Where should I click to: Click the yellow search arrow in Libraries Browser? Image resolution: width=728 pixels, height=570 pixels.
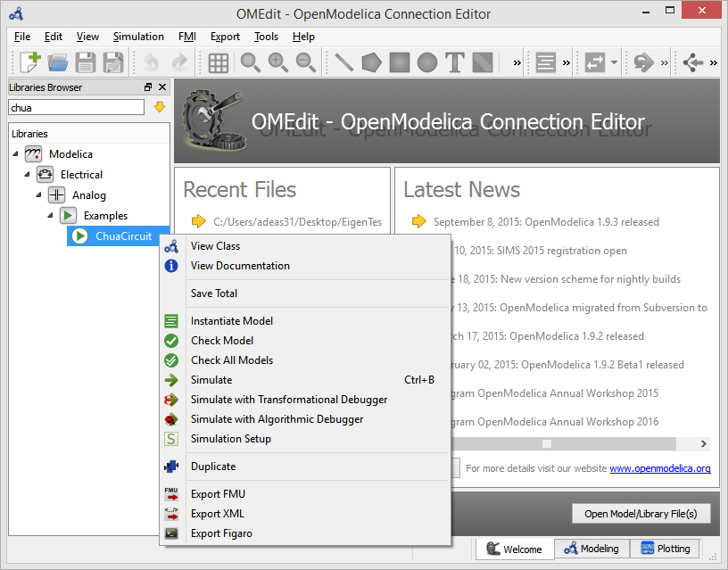click(159, 106)
